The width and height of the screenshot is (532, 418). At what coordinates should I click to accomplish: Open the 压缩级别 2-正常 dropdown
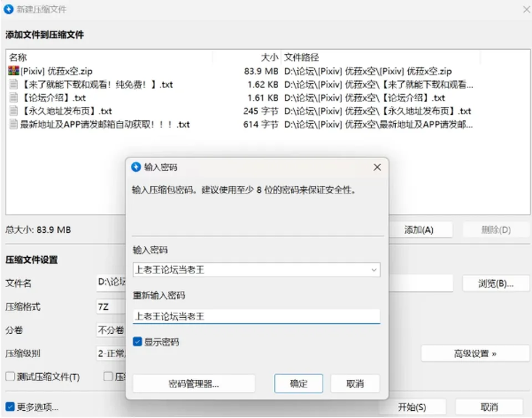[x=111, y=354]
